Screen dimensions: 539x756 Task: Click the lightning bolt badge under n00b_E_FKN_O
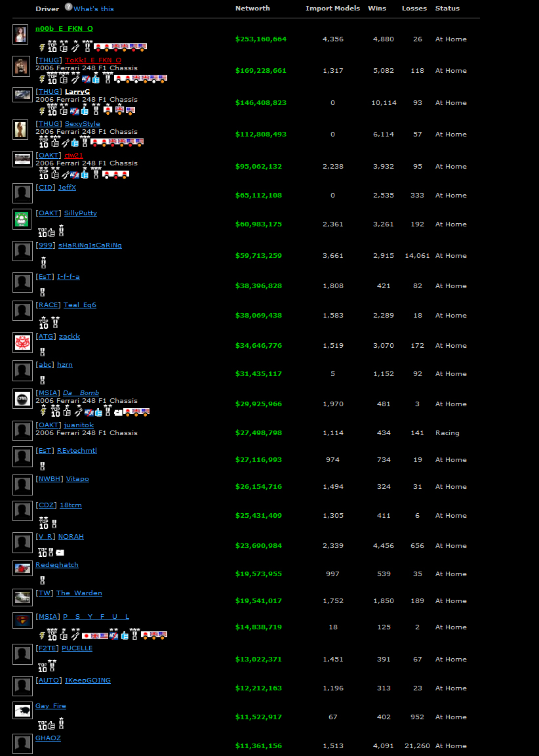pos(42,47)
